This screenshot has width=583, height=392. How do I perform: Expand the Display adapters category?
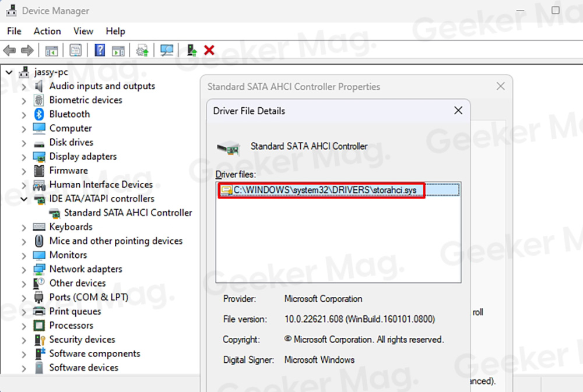point(24,157)
